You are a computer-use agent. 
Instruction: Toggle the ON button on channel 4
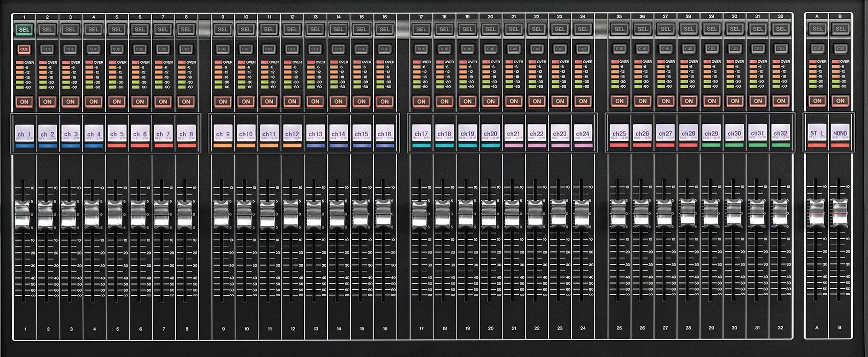point(93,101)
